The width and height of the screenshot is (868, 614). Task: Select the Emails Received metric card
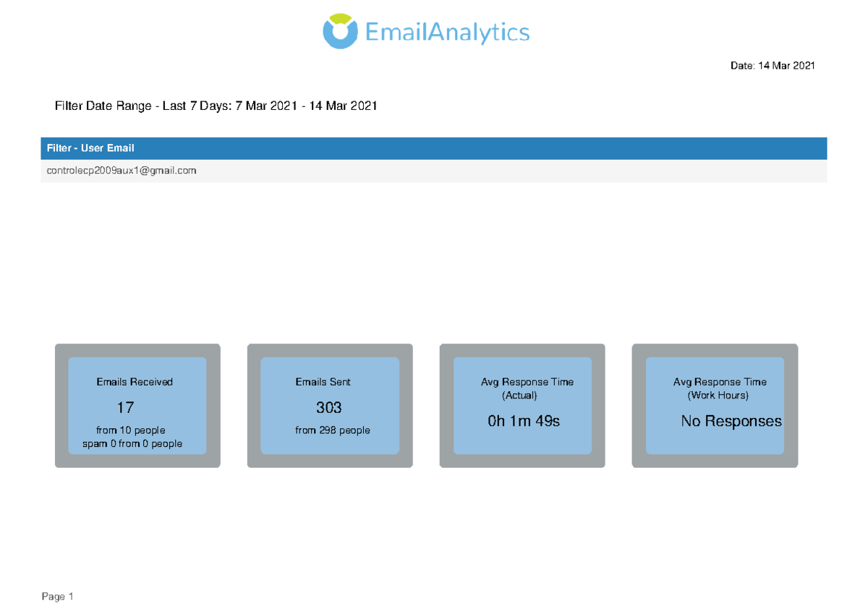point(137,405)
